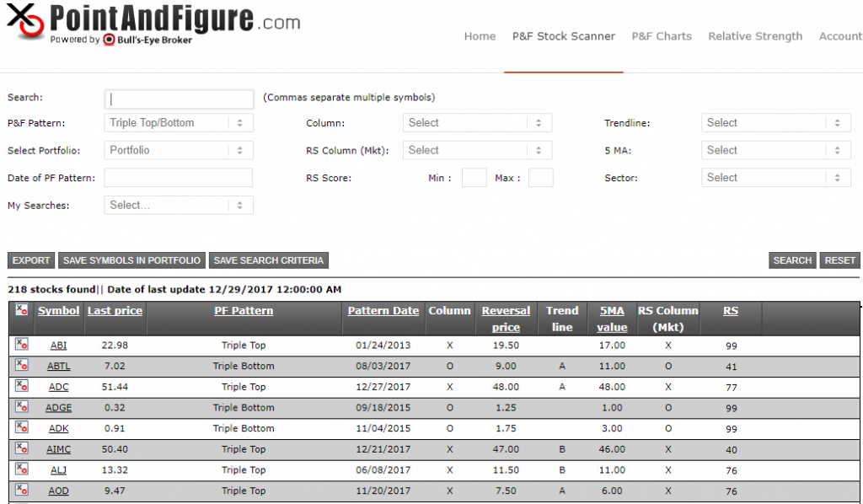Open the Relative Strength menu item

pyautogui.click(x=754, y=36)
